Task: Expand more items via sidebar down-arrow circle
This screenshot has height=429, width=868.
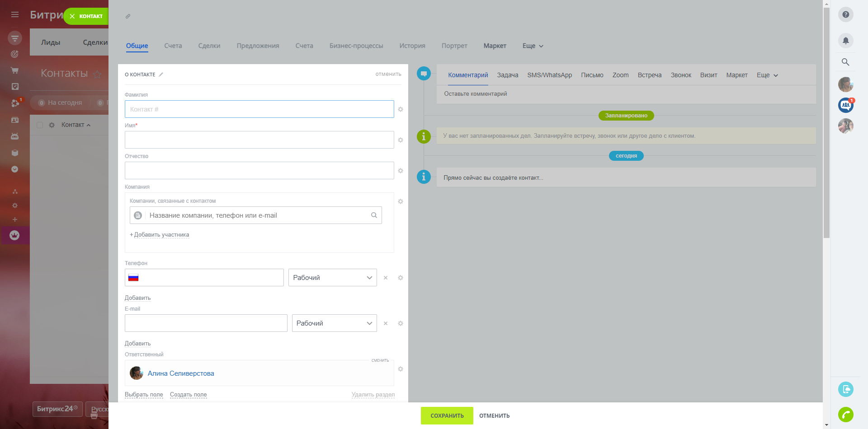Action: tap(15, 169)
